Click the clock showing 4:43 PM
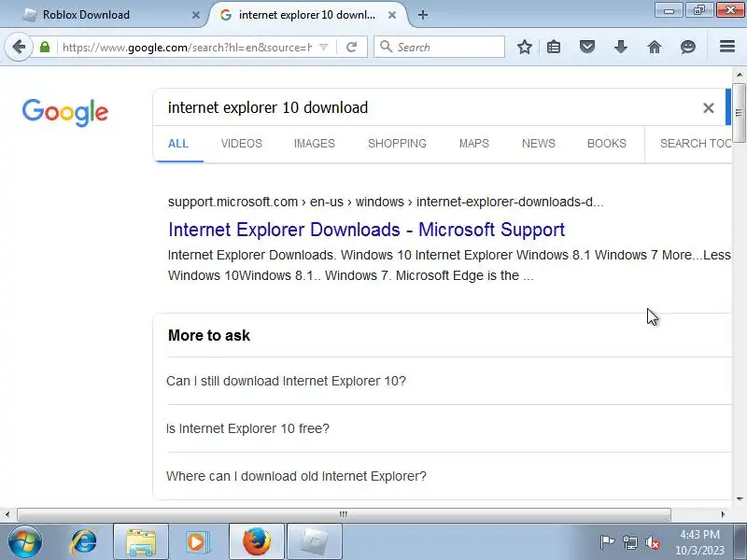The image size is (747, 560). tap(699, 534)
